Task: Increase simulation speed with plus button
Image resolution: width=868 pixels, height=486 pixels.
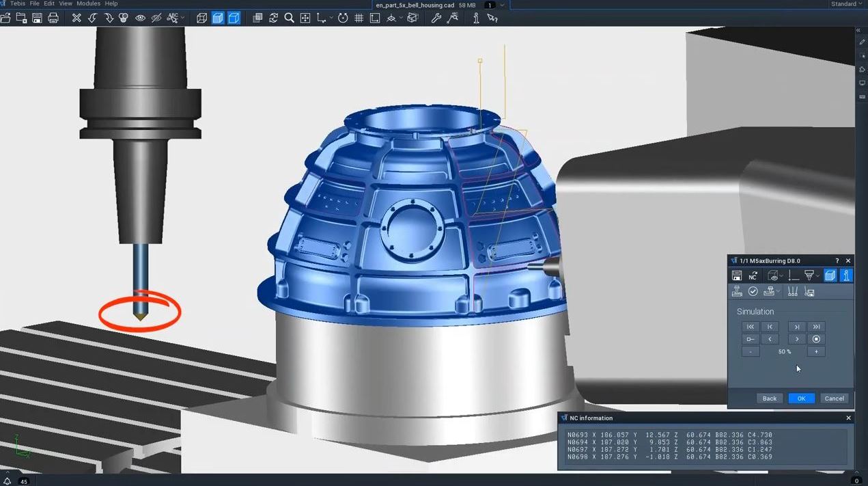Action: (x=815, y=352)
